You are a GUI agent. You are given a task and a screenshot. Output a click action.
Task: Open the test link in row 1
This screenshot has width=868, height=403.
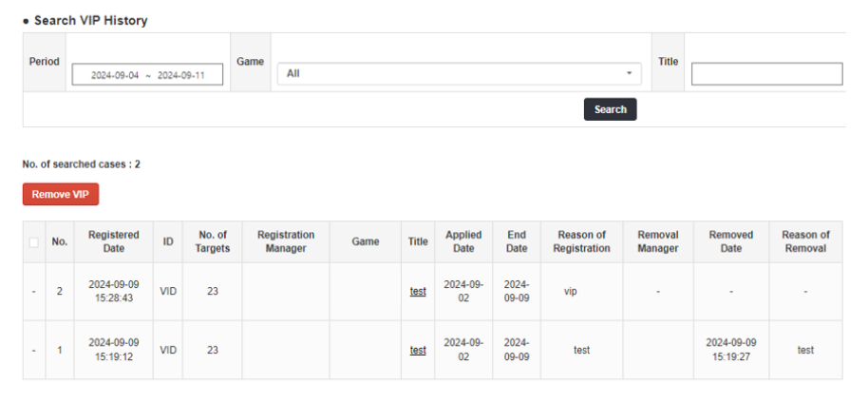pos(418,350)
